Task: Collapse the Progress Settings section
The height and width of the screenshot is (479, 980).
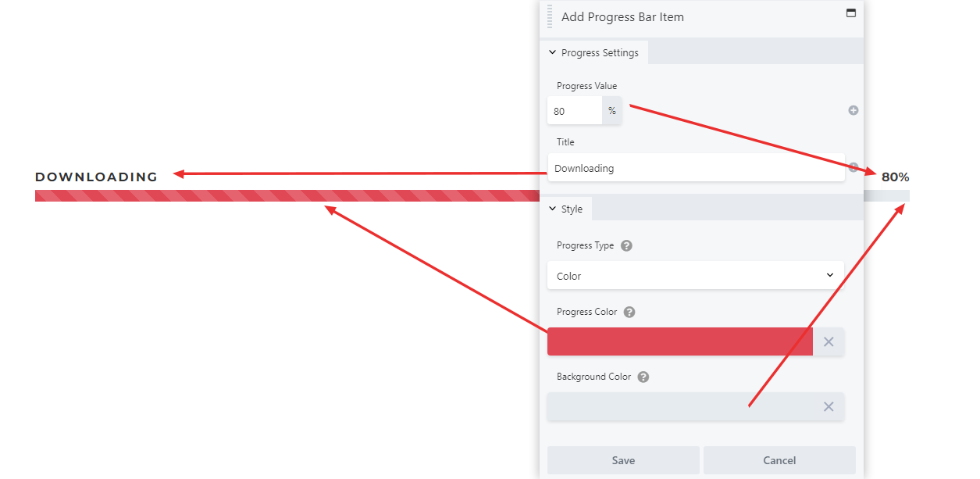Action: pyautogui.click(x=593, y=52)
